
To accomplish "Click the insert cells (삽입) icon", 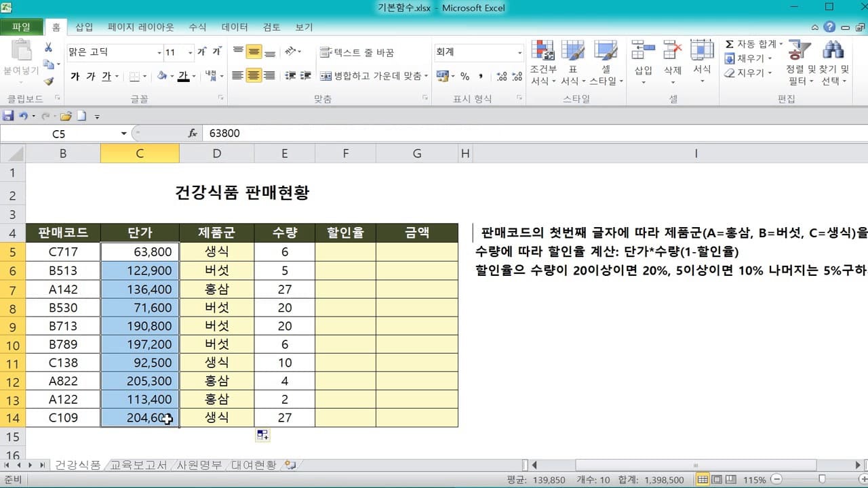I will coord(643,50).
